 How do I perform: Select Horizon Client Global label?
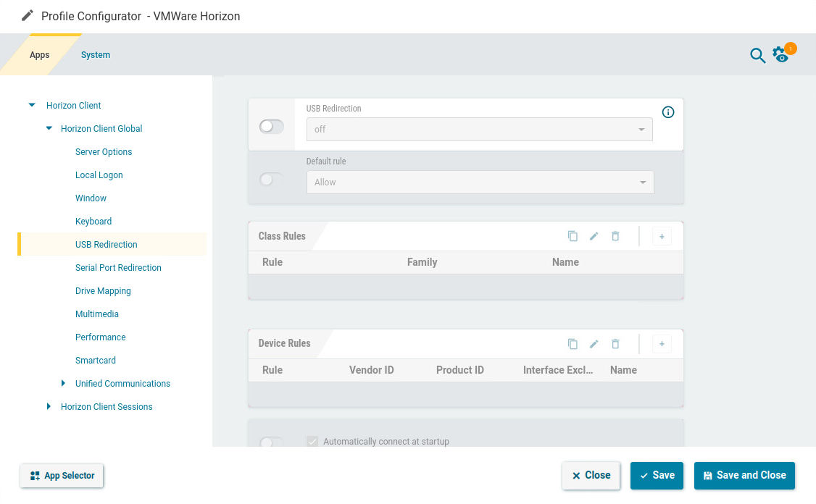point(101,128)
